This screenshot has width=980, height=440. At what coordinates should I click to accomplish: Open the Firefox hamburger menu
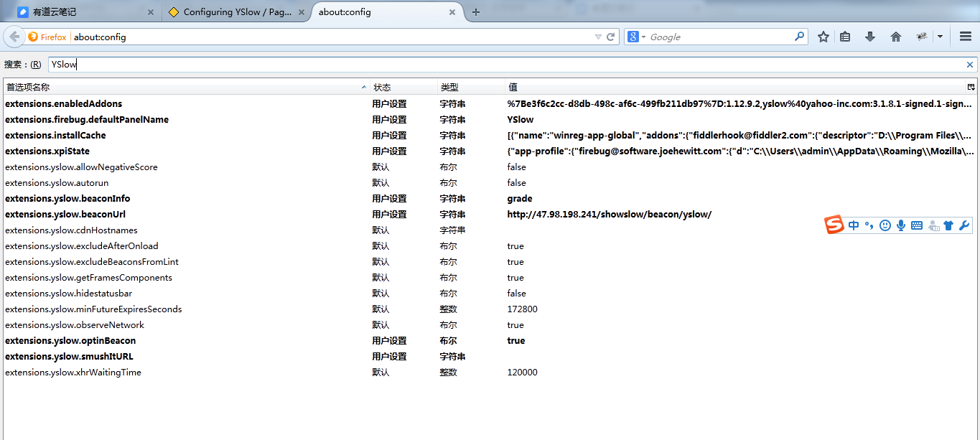[x=966, y=37]
